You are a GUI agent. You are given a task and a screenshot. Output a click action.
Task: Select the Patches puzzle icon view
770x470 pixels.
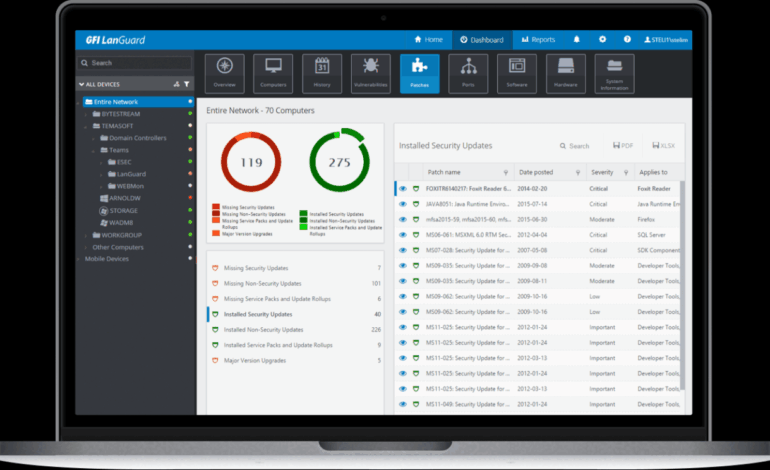[419, 74]
